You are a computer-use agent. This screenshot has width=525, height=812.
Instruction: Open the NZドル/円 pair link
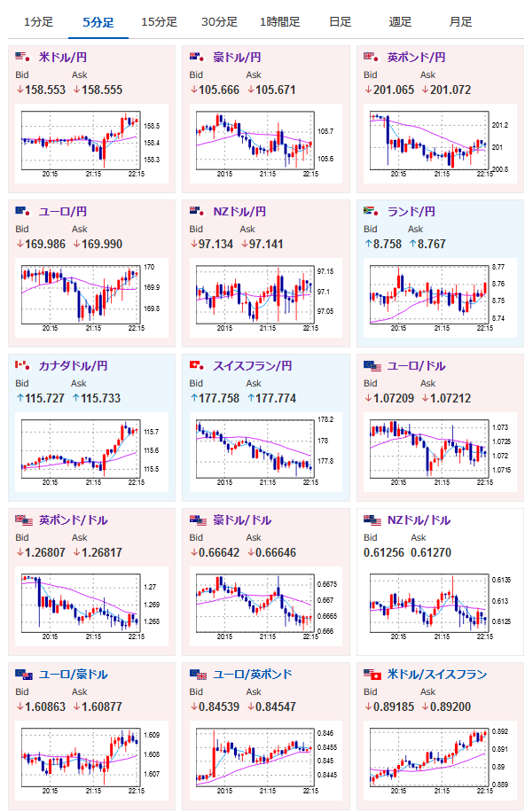[x=239, y=211]
